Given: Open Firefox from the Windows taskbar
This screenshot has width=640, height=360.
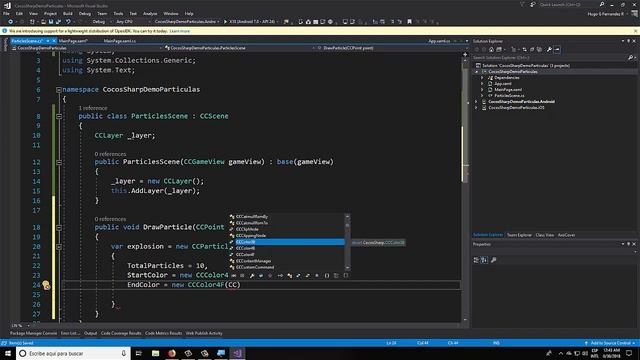Looking at the screenshot, I should tap(172, 353).
